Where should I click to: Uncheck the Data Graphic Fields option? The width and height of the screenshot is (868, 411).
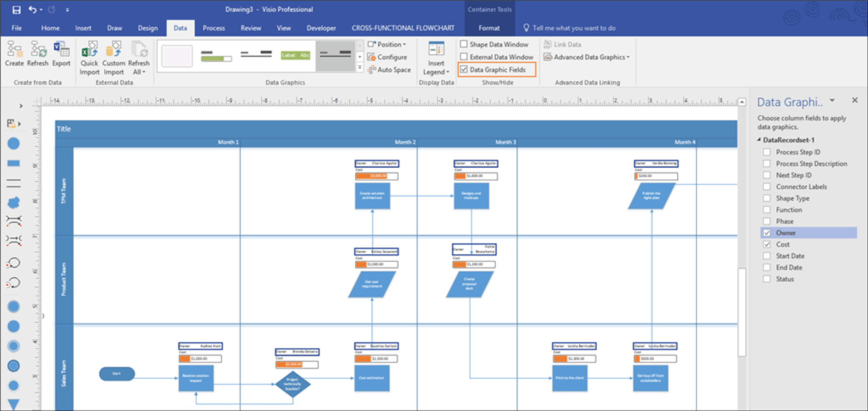464,69
